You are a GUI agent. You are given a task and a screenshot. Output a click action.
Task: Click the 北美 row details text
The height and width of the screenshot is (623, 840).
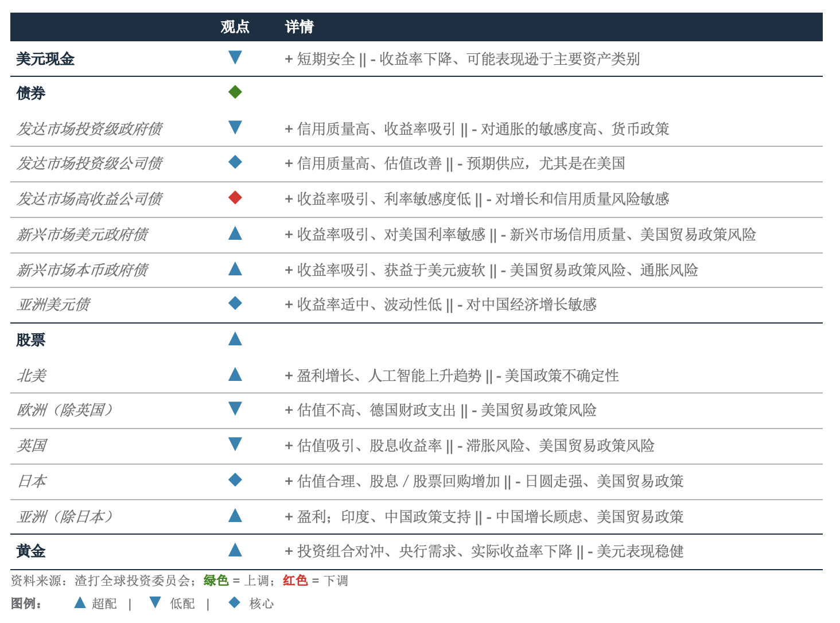(x=452, y=376)
